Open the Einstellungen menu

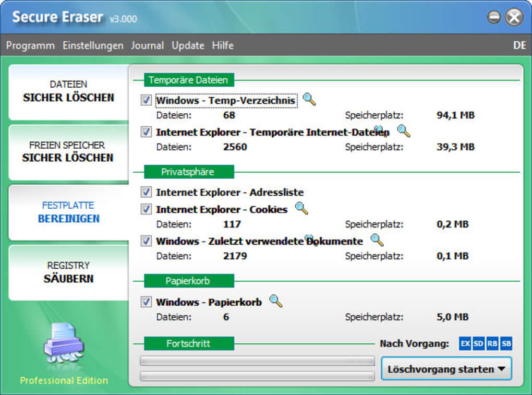click(93, 45)
